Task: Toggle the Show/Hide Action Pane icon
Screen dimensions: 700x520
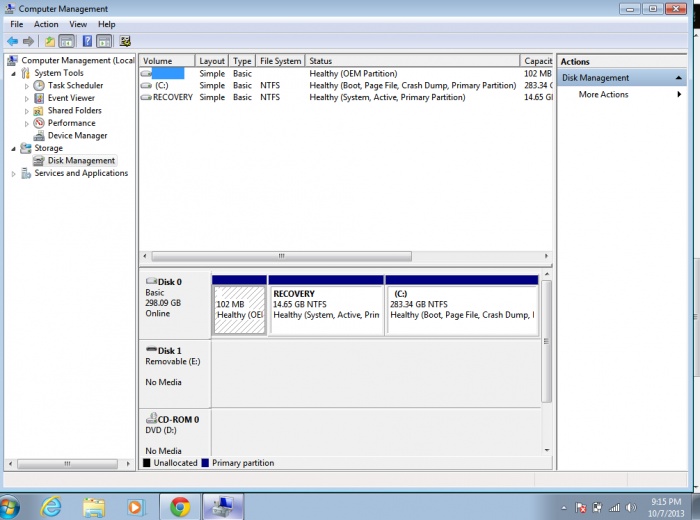Action: tap(104, 42)
